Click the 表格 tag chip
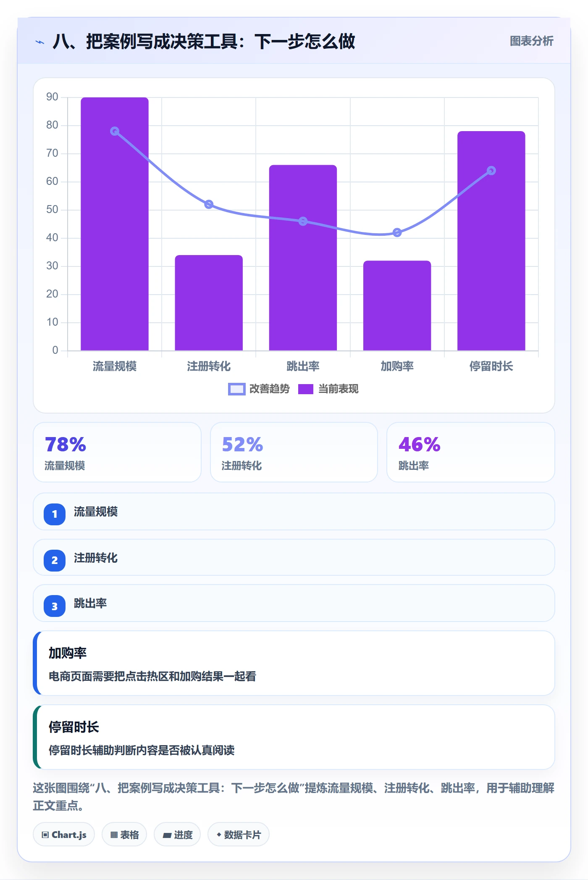The width and height of the screenshot is (588, 880). (x=124, y=835)
